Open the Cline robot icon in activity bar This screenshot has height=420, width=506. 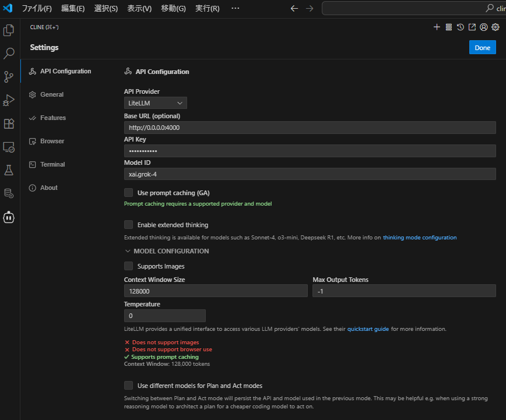[x=9, y=217]
